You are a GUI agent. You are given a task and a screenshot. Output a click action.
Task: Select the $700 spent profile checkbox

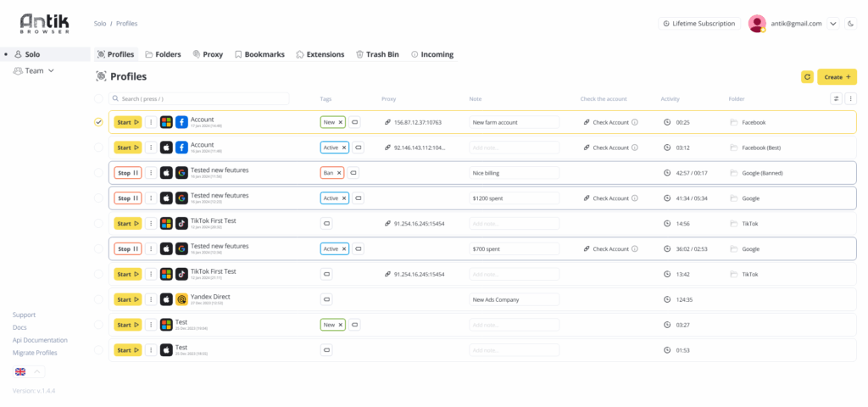coord(98,249)
